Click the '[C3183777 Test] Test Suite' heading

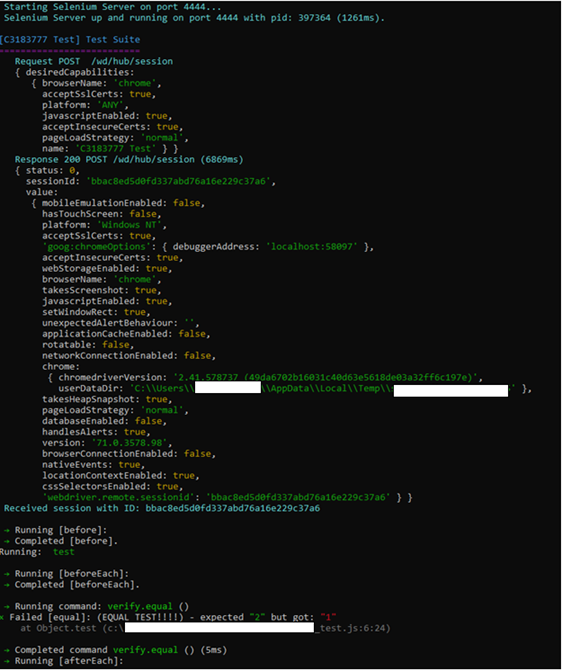(x=70, y=40)
